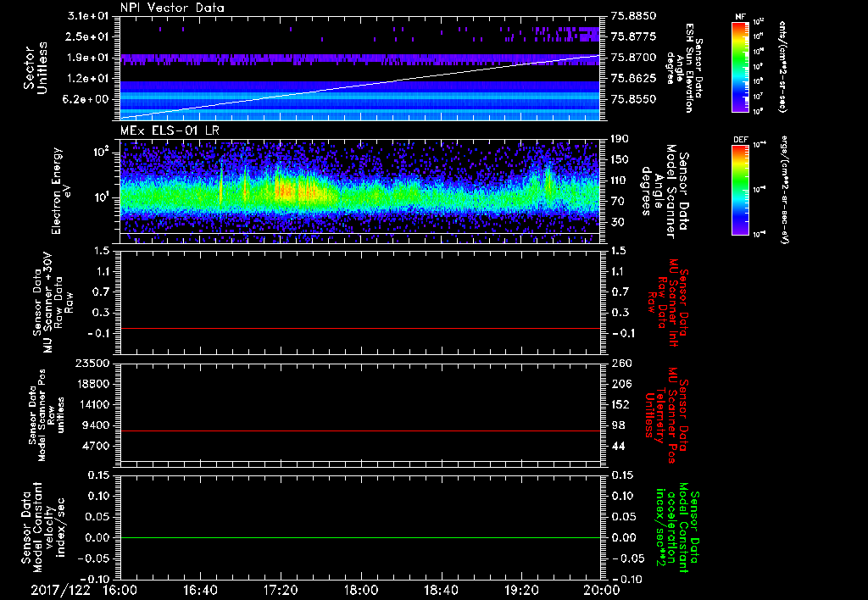The width and height of the screenshot is (868, 600).
Task: Select the 'NPI Vector Data' panel title
Action: tap(172, 8)
